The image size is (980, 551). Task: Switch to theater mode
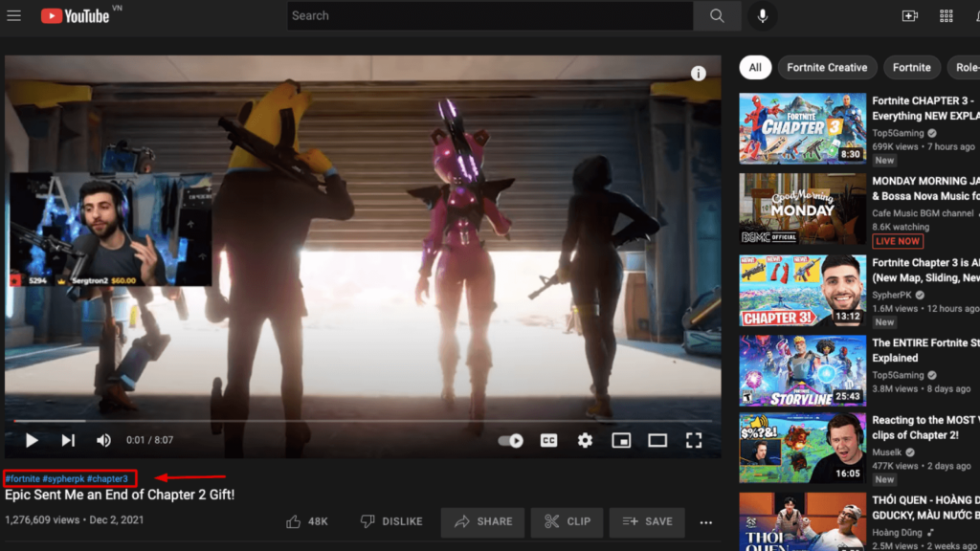pos(657,440)
